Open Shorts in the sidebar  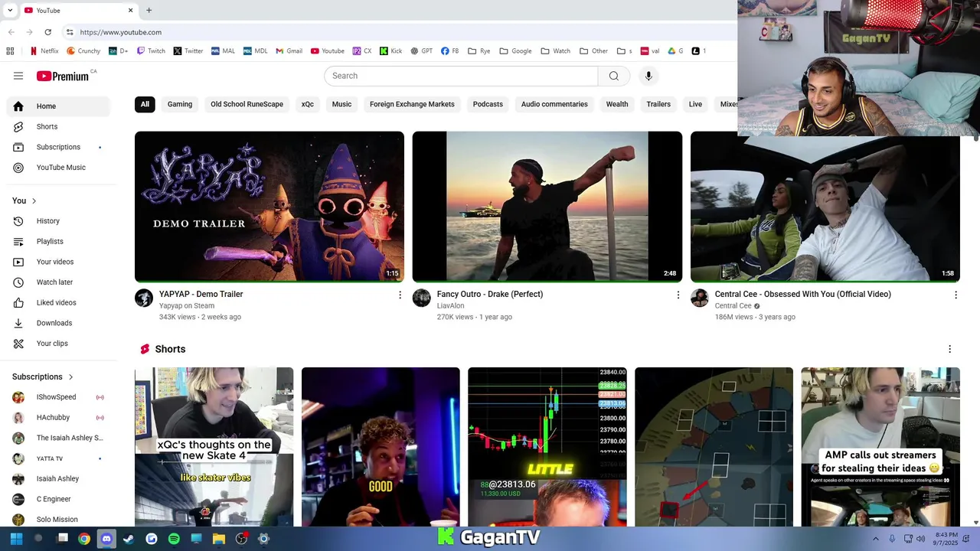point(58,126)
